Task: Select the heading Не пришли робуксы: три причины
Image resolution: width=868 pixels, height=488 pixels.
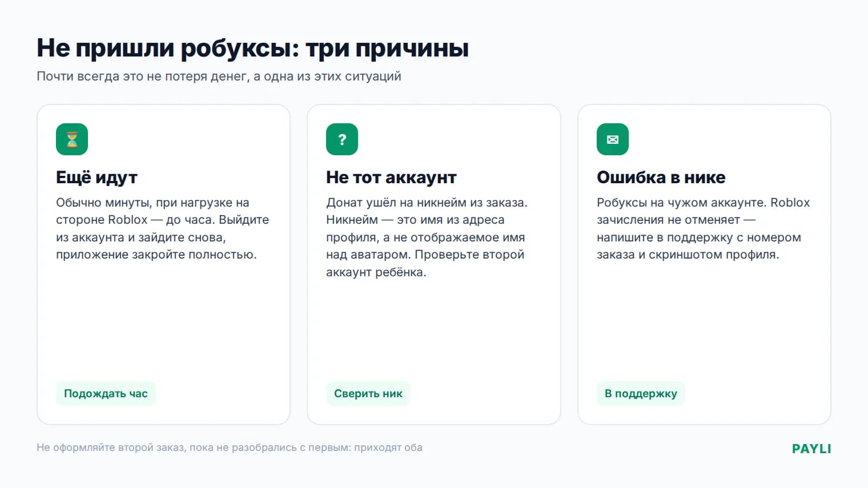Action: click(x=252, y=48)
